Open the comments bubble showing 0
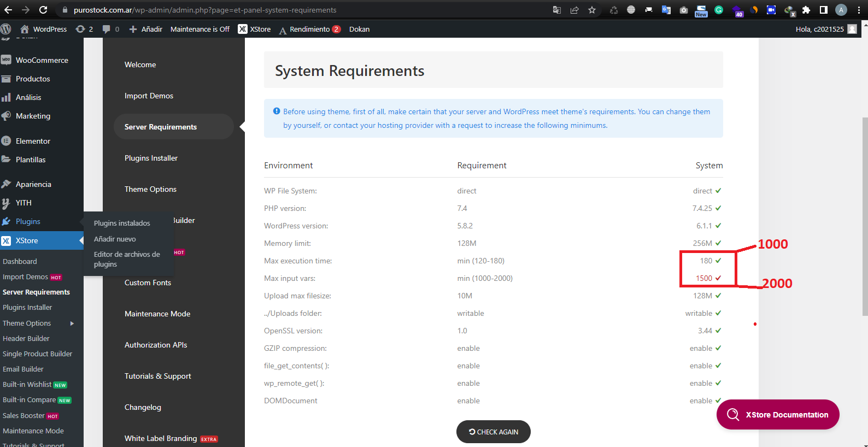This screenshot has width=868, height=447. coord(111,29)
